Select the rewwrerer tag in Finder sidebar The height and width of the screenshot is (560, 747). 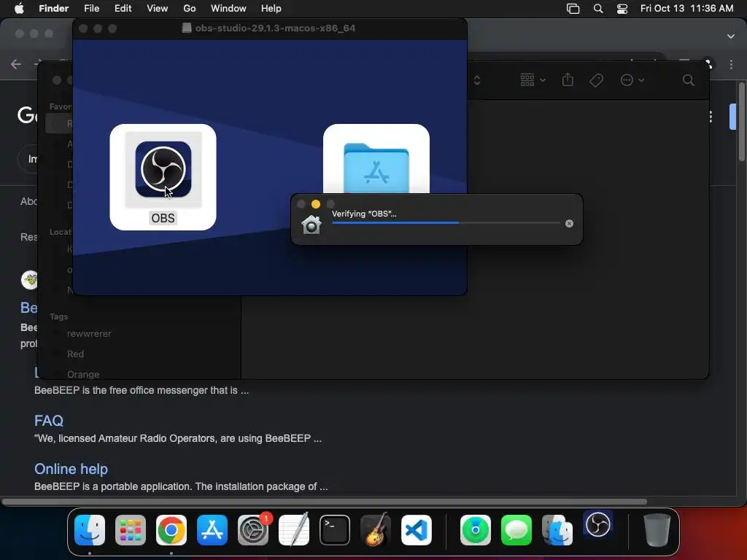tap(89, 334)
